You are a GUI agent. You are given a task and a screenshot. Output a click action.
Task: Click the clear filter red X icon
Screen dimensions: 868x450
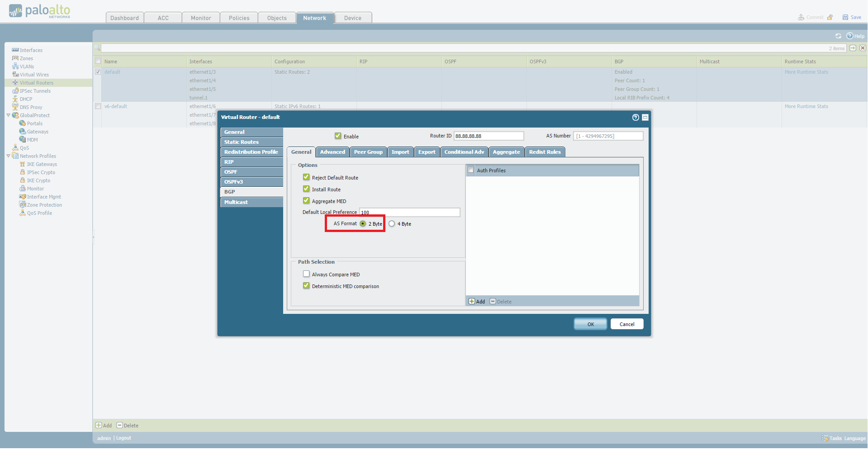[x=863, y=48]
